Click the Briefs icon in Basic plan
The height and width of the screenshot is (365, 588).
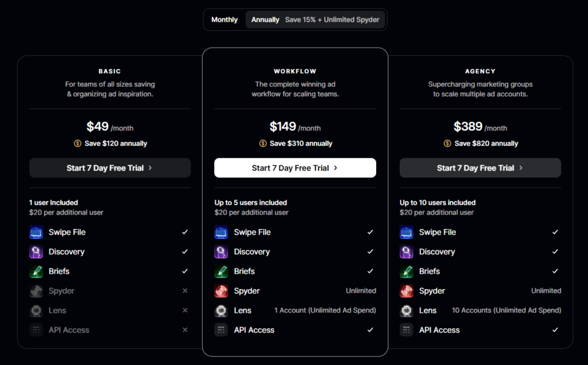point(36,271)
